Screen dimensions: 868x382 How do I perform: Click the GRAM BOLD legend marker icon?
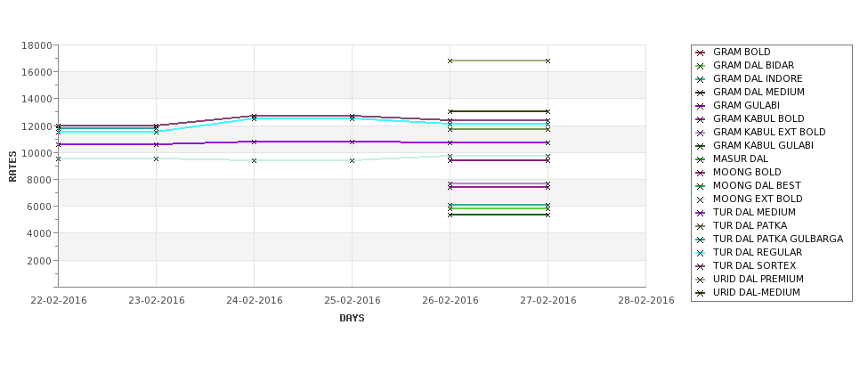click(x=701, y=53)
